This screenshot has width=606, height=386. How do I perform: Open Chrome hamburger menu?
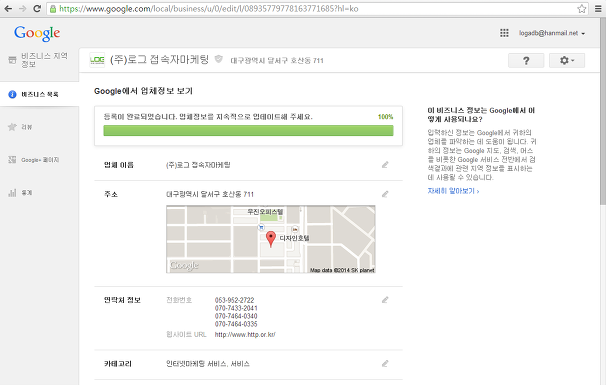pos(598,9)
